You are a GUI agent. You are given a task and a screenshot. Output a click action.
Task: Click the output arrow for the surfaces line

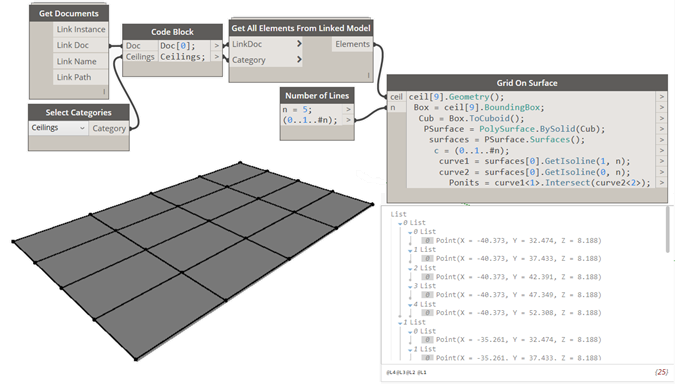[x=662, y=140]
